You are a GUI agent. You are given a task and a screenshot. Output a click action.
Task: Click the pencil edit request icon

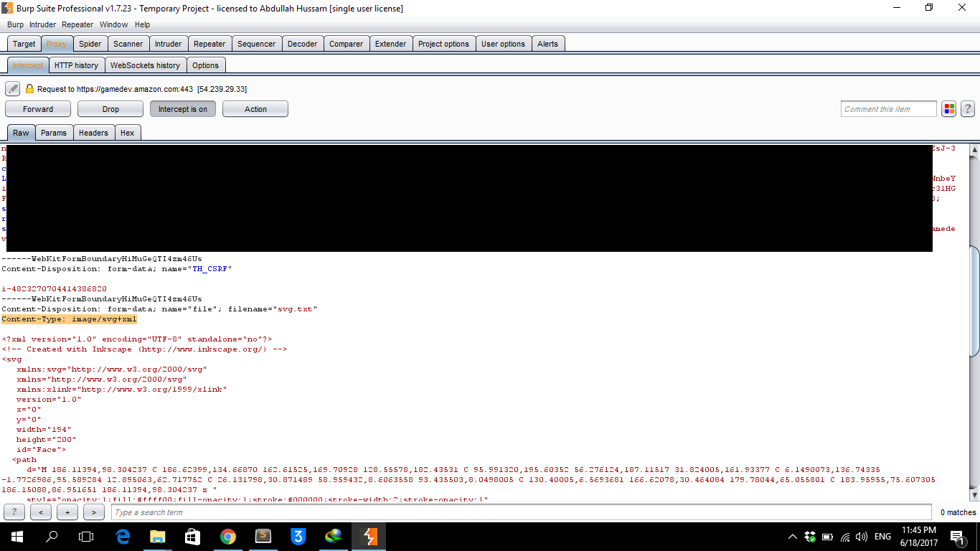click(12, 89)
